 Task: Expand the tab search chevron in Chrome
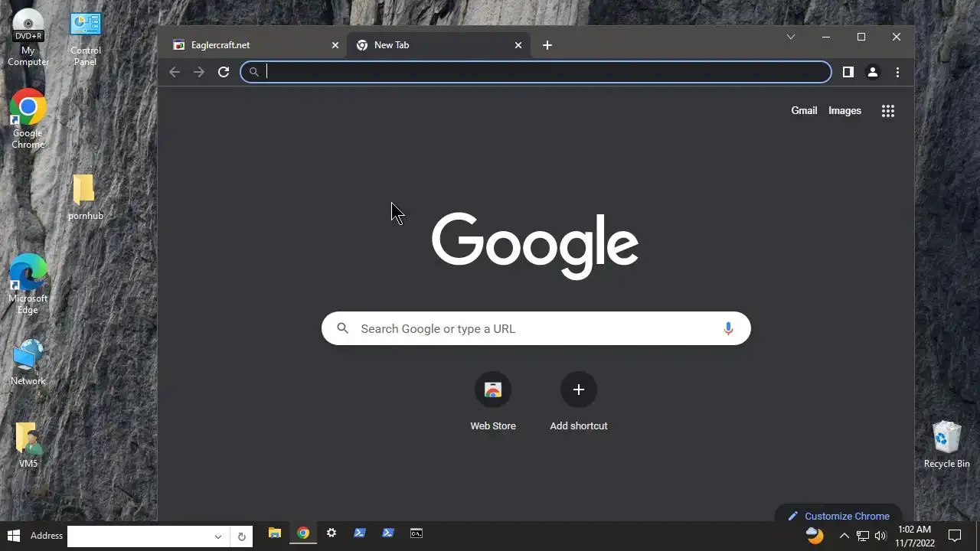[791, 37]
